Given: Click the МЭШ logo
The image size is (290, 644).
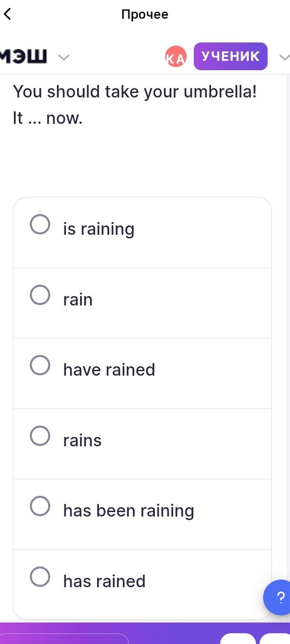Looking at the screenshot, I should (x=23, y=57).
